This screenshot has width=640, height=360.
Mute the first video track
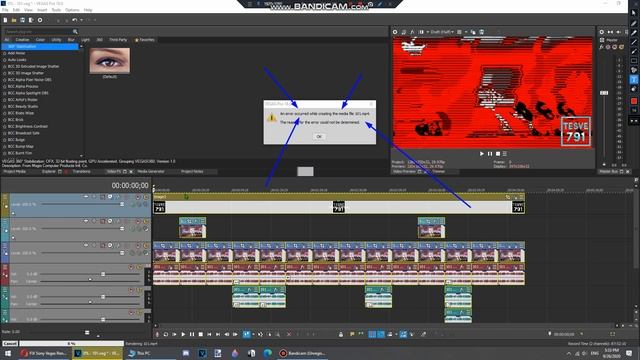(138, 197)
